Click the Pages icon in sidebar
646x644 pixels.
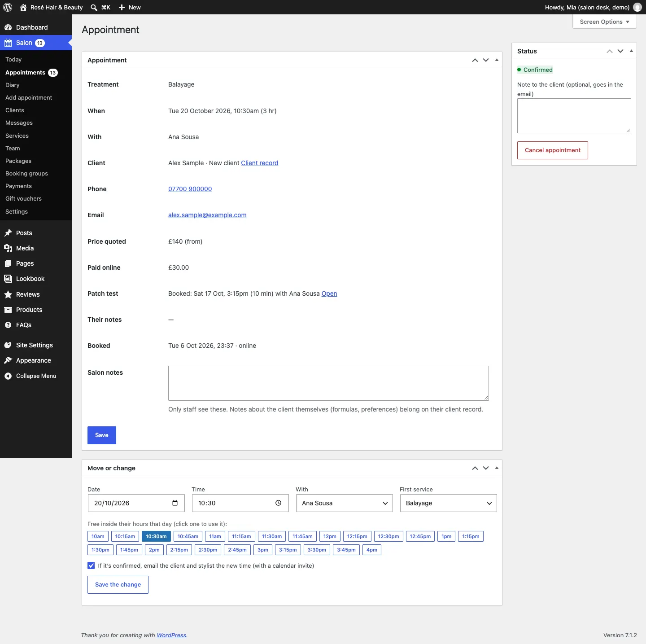point(8,263)
